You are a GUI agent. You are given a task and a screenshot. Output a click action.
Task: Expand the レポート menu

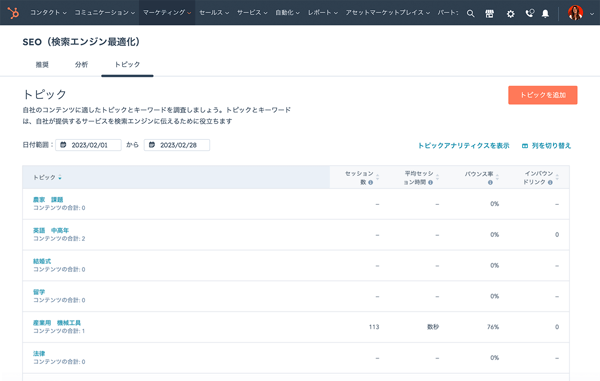(x=323, y=13)
